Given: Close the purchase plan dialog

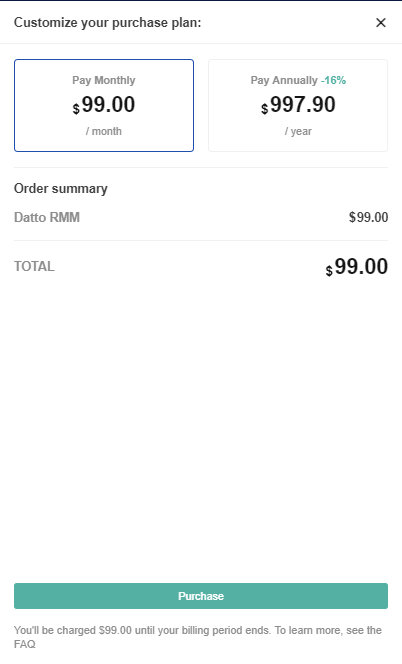Looking at the screenshot, I should 381,22.
